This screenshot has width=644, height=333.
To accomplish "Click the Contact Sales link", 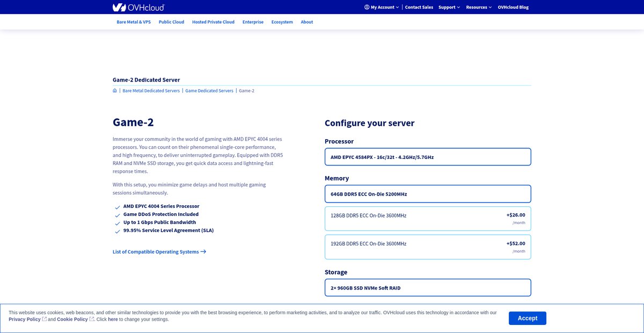I will (x=419, y=7).
